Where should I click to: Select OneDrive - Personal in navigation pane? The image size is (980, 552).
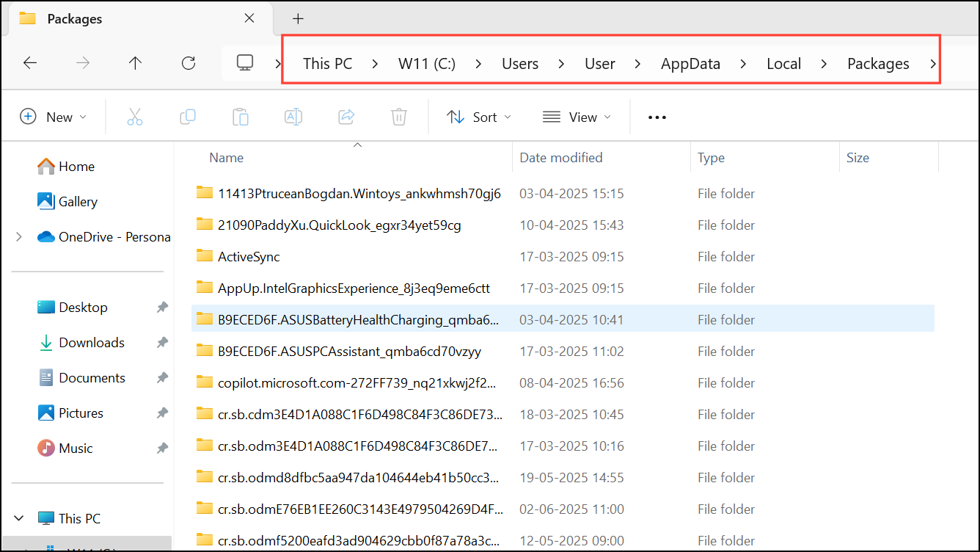pyautogui.click(x=103, y=237)
